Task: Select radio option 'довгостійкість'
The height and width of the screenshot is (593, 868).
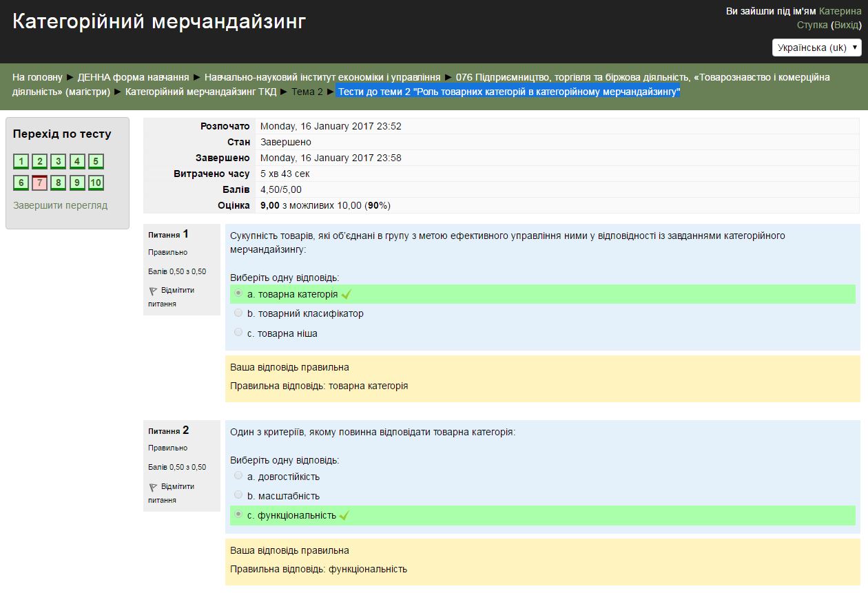Action: 238,475
